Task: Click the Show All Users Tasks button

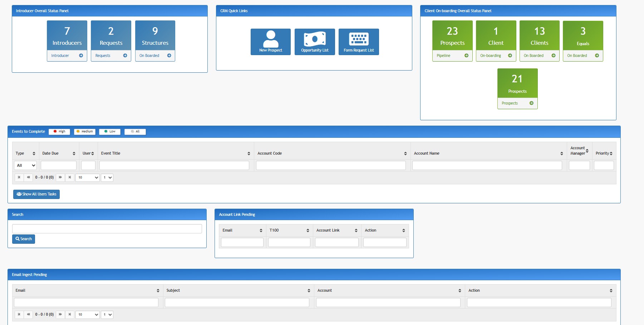Action: 36,194
